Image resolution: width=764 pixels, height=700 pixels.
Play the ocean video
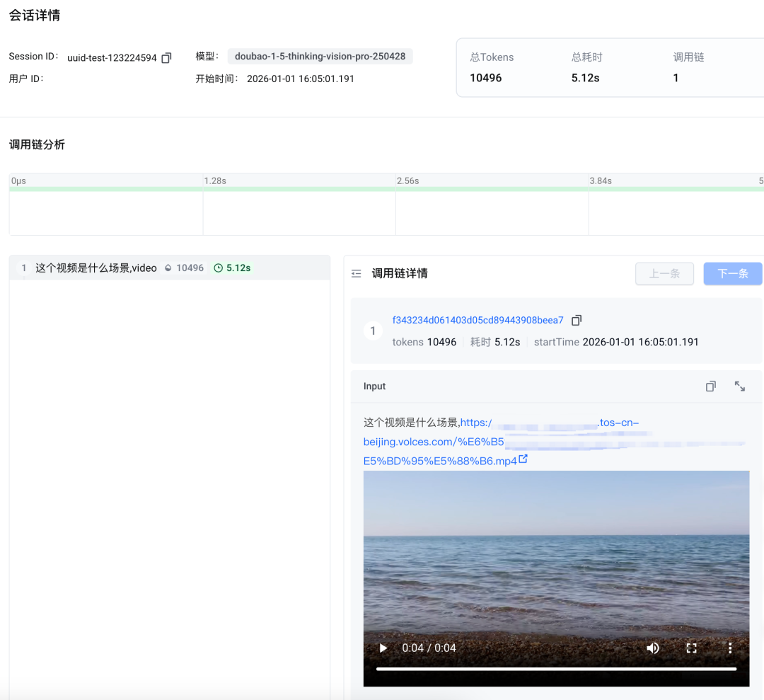click(383, 648)
